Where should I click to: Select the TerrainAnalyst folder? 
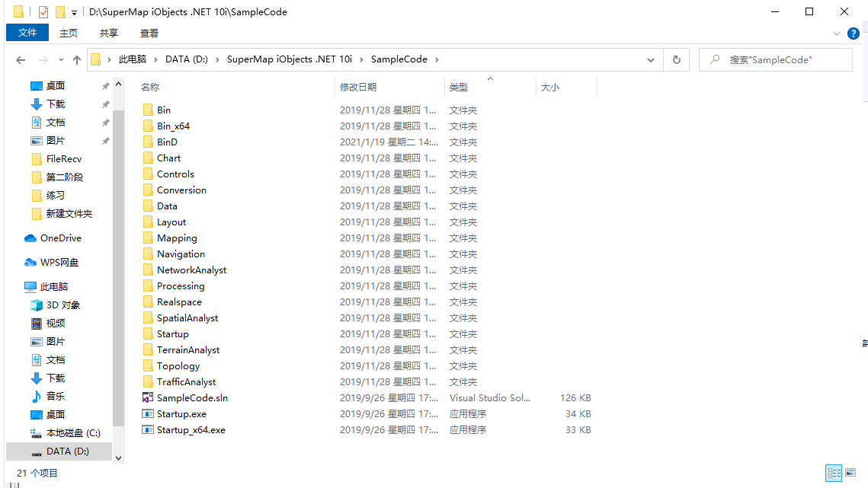click(x=188, y=349)
